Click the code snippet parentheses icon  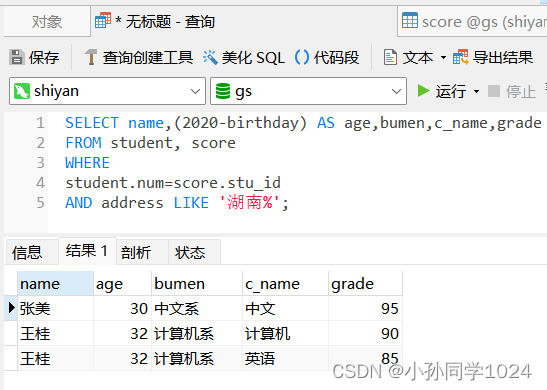pyautogui.click(x=302, y=57)
